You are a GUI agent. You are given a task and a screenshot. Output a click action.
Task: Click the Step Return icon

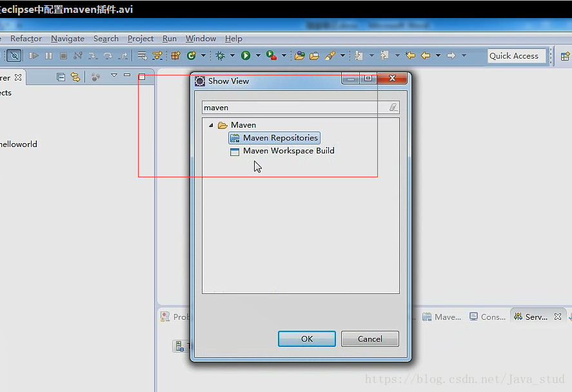click(123, 56)
